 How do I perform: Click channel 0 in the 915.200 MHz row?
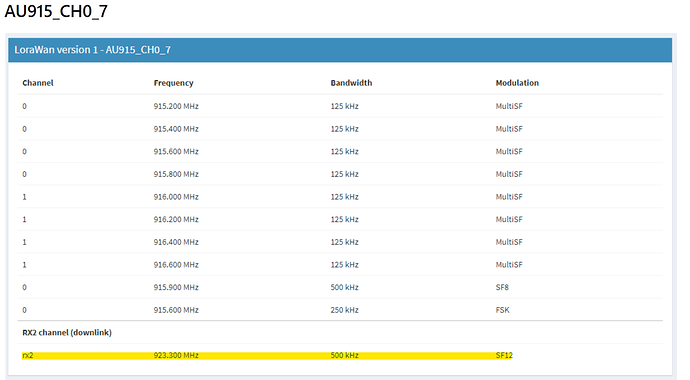(x=24, y=106)
